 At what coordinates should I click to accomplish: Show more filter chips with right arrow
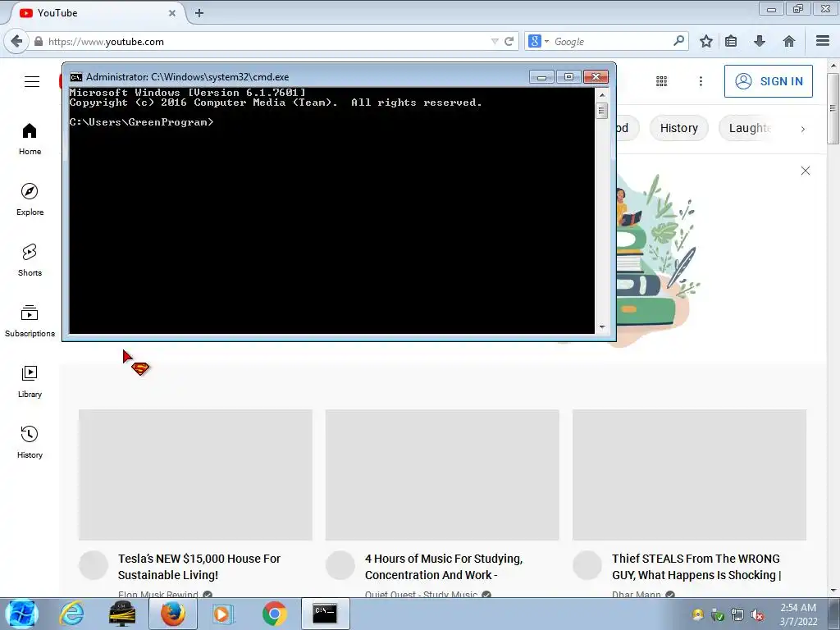click(x=802, y=129)
